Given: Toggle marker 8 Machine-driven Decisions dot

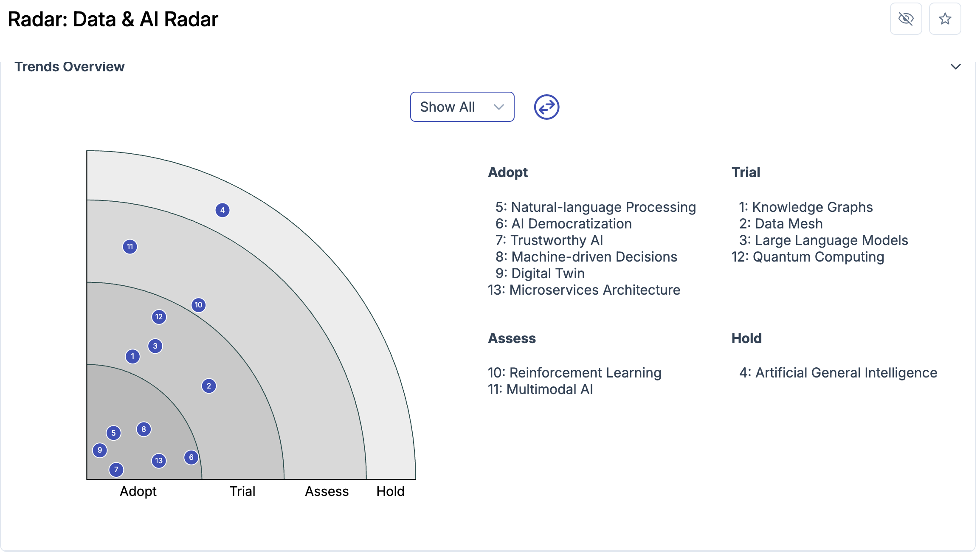Looking at the screenshot, I should (x=144, y=429).
